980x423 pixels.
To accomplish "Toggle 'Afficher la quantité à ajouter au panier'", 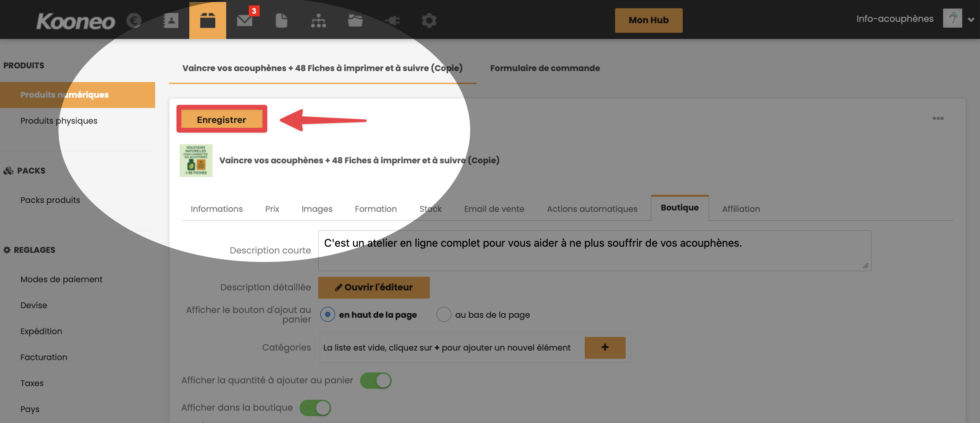I will tap(376, 380).
